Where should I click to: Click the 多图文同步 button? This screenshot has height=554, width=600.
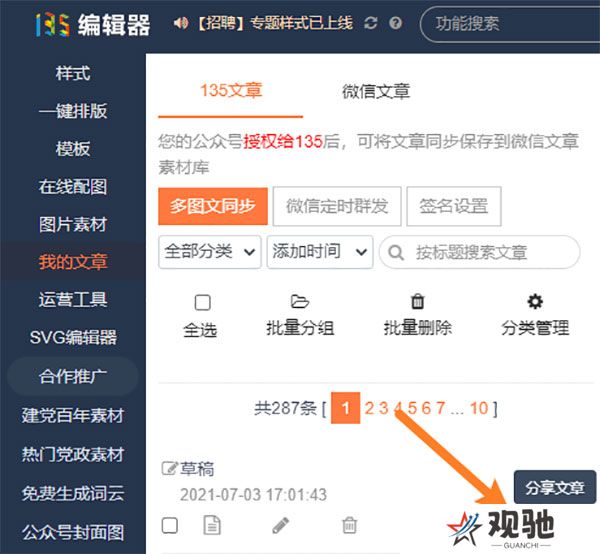pos(213,206)
